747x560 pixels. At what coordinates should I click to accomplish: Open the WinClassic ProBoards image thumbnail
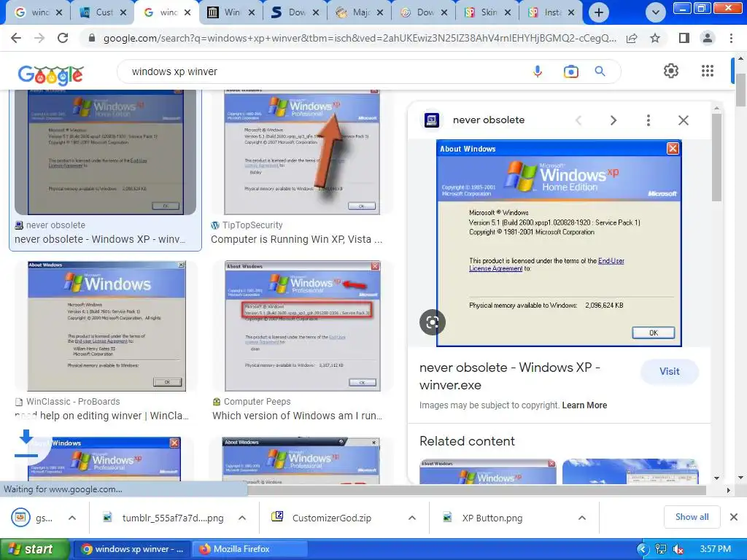107,326
